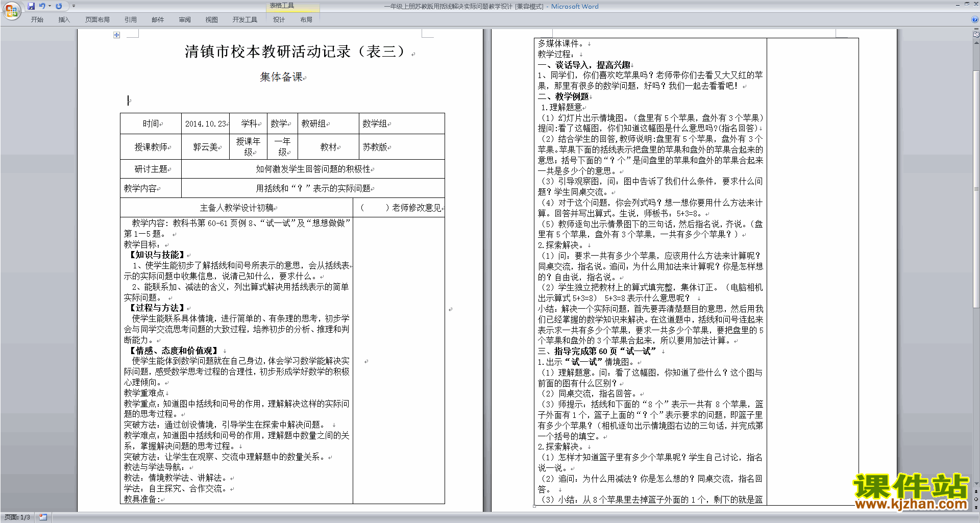Click the 授课教师 table cell
Viewport: 980px width, 523px height.
click(x=151, y=147)
